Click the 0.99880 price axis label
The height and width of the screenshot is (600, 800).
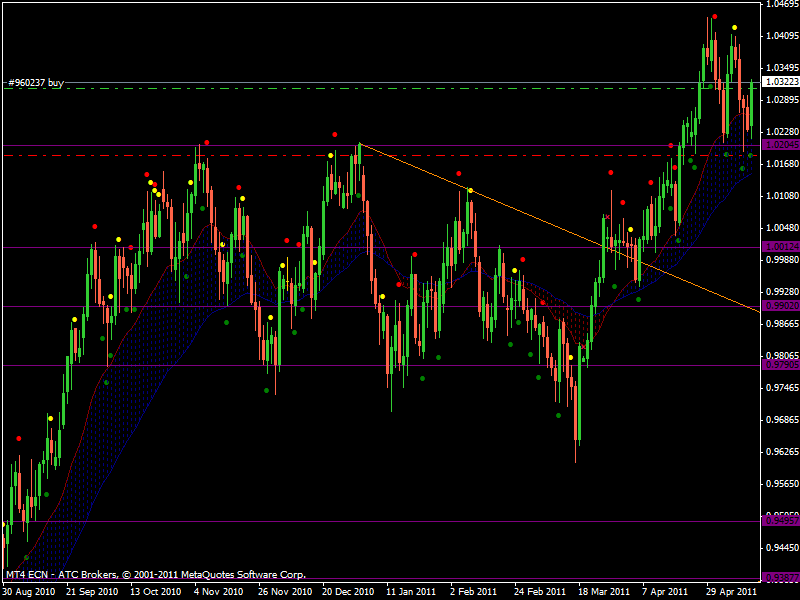[x=782, y=260]
